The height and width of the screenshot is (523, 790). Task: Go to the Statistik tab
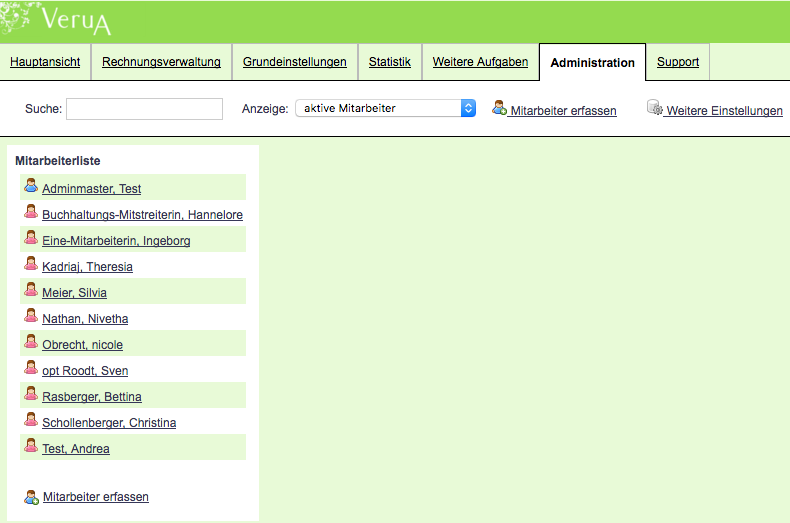tap(389, 62)
